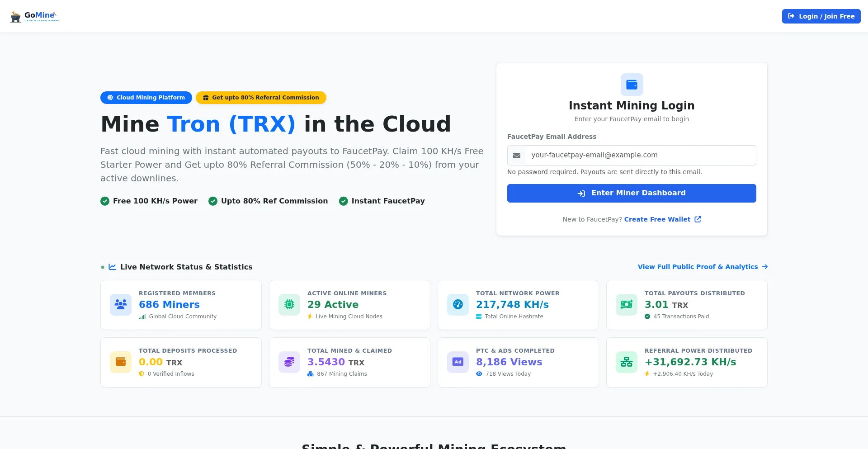Click the lightning icon beside +2,906.40 KH/s Today

click(x=647, y=374)
